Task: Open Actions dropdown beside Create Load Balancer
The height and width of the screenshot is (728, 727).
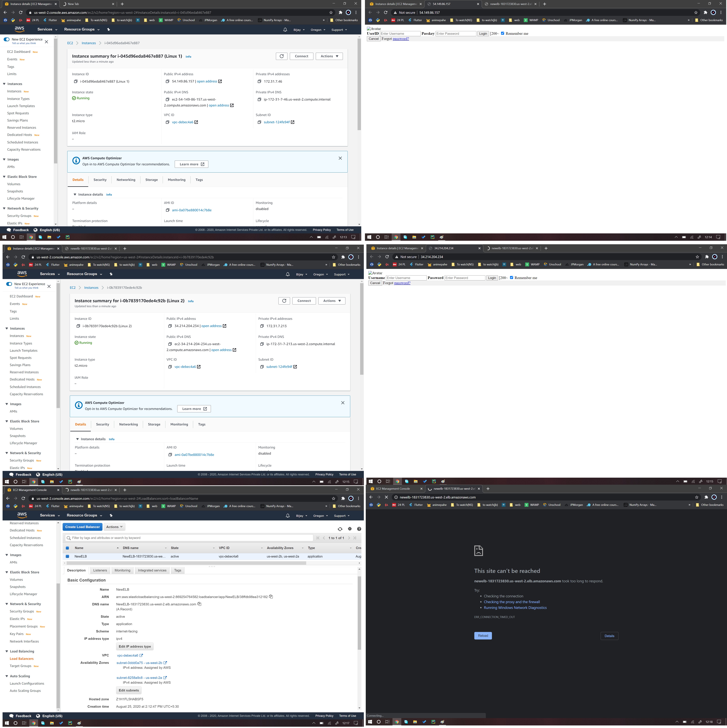Action: pyautogui.click(x=114, y=527)
